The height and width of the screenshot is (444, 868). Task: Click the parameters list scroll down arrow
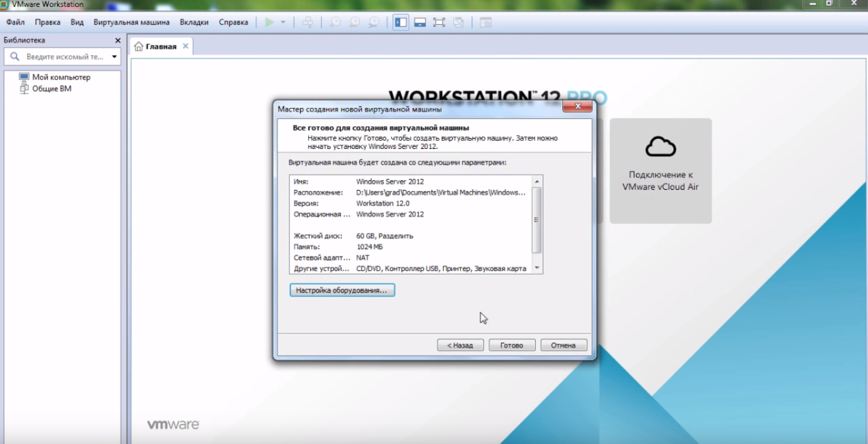[537, 268]
